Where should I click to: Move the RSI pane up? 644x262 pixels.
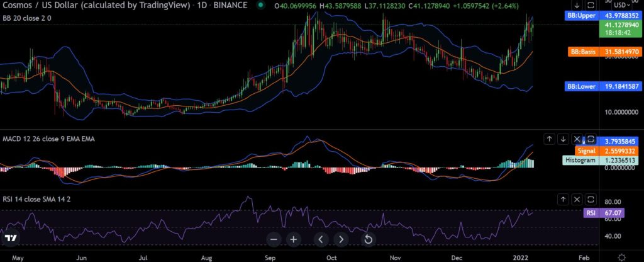pos(563,200)
